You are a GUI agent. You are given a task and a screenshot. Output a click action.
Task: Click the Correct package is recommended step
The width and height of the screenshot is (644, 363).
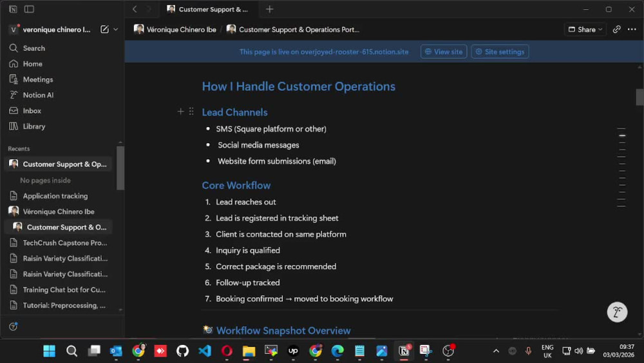coord(276,266)
